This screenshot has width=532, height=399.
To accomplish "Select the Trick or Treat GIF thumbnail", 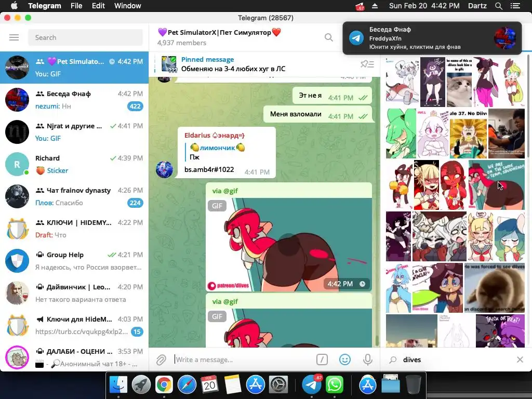I will coord(500,331).
